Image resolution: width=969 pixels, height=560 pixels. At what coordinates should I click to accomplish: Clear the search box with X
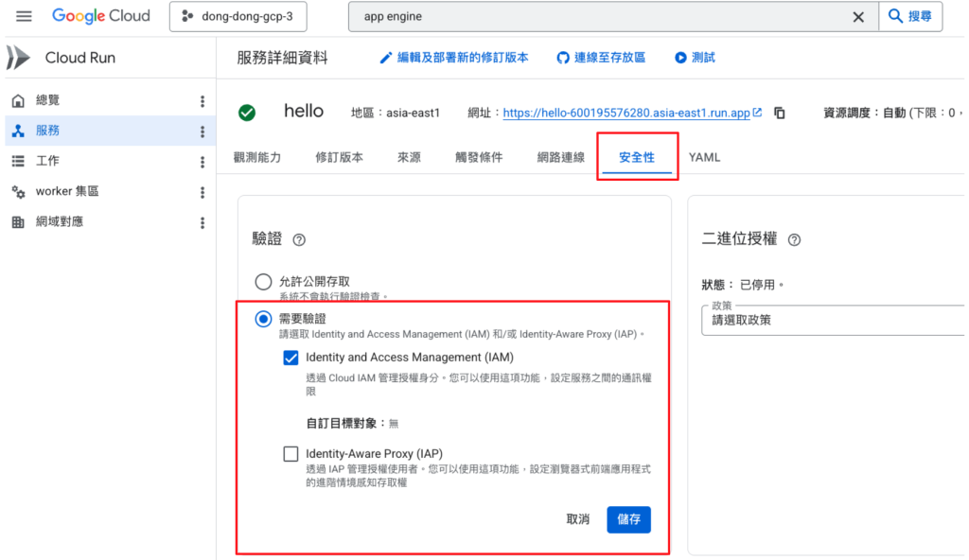click(x=858, y=17)
